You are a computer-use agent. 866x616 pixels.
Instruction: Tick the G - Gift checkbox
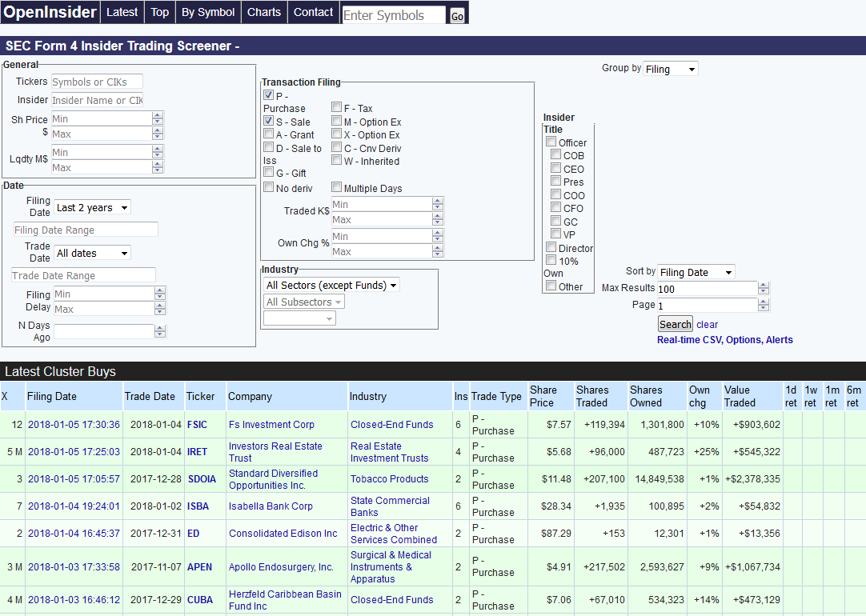point(268,172)
